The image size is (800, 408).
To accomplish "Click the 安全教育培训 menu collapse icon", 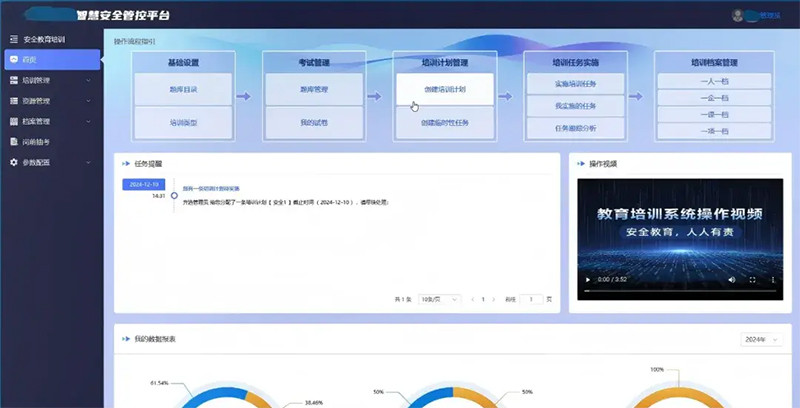I will 14,39.
